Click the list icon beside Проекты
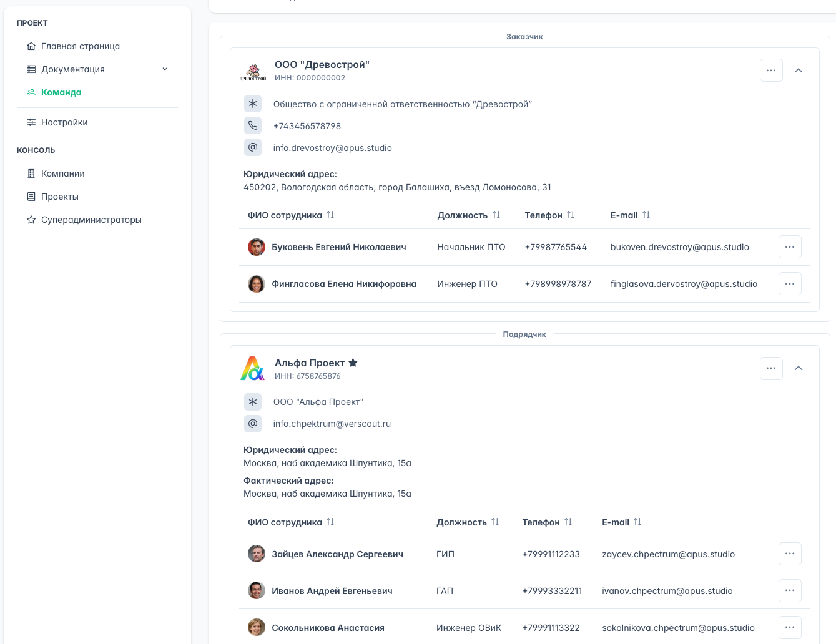The height and width of the screenshot is (644, 836). pos(31,197)
